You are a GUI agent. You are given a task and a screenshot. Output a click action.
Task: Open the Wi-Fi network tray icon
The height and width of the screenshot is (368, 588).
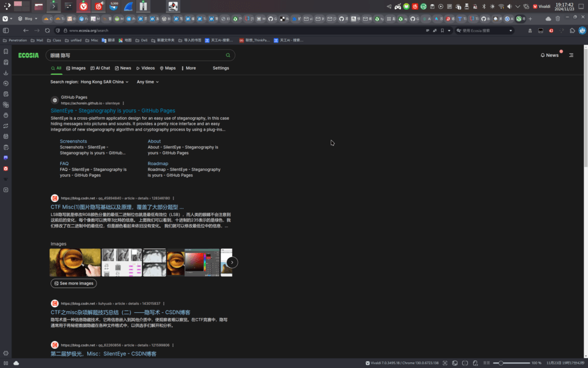(501, 6)
